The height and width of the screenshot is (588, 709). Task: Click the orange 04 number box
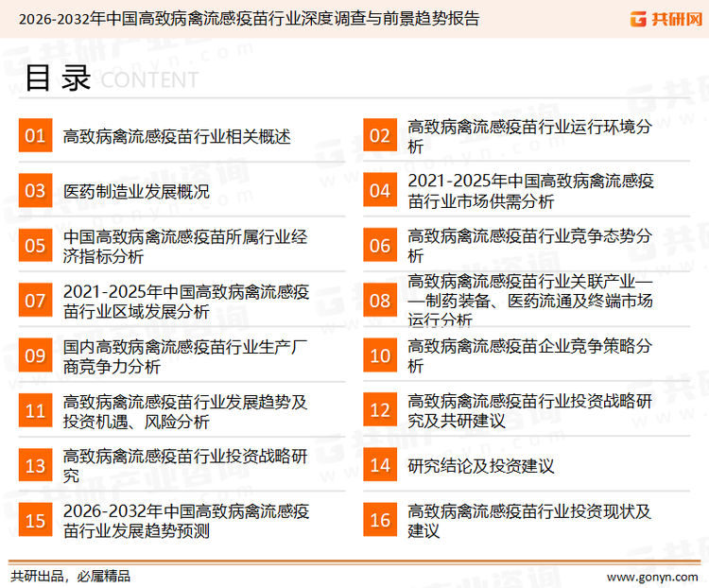(380, 190)
